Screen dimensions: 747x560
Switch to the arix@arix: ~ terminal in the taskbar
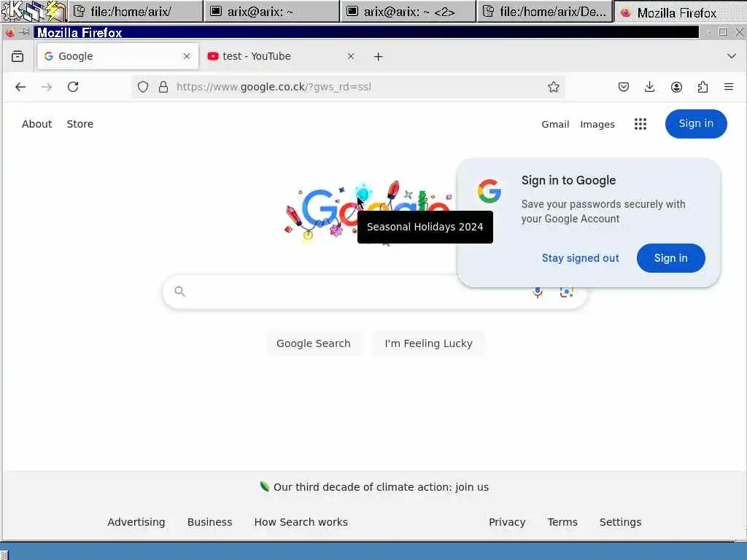271,12
